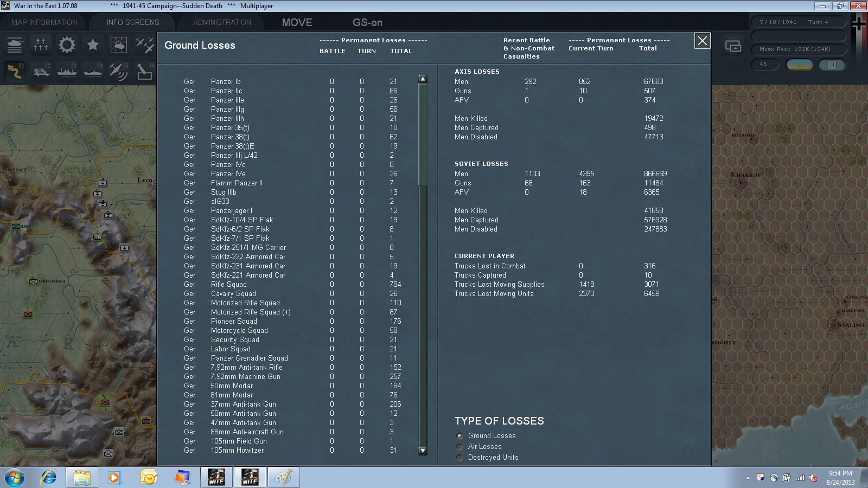Screen dimensions: 868x488
Task: Click the losses list scrollbar thumb
Action: tap(423, 134)
